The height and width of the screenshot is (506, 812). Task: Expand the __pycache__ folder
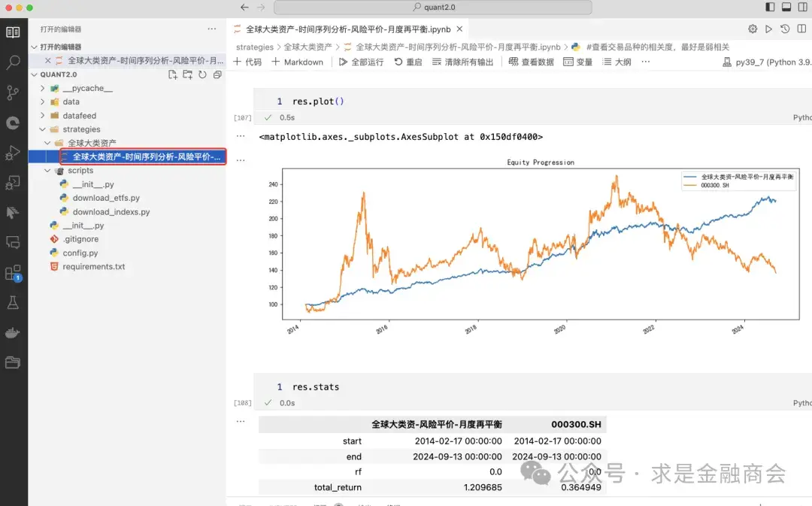pyautogui.click(x=42, y=88)
